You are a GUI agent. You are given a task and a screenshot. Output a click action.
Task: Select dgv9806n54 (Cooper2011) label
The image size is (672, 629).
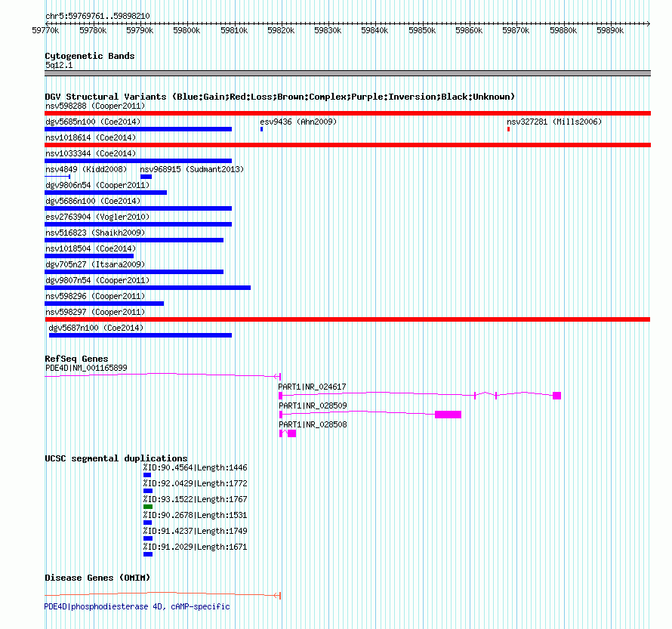coord(97,185)
